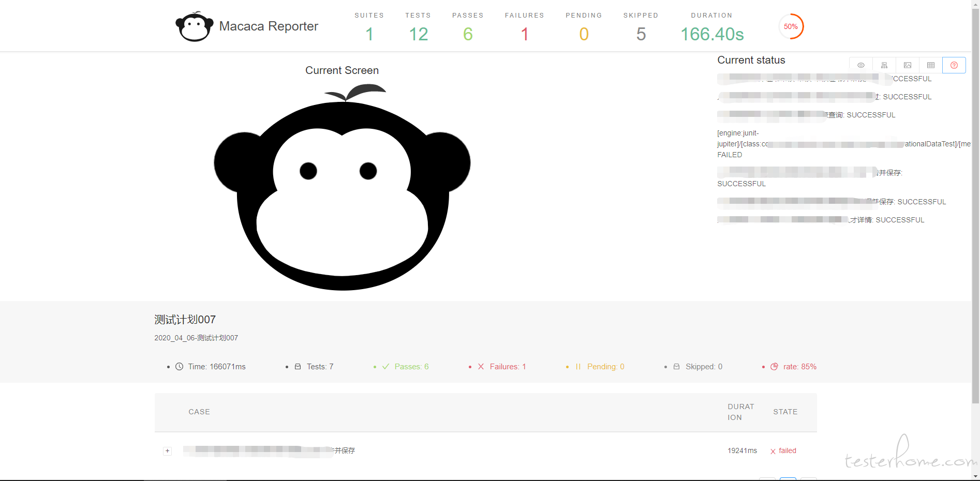Click the failed state label in the row

point(788,451)
